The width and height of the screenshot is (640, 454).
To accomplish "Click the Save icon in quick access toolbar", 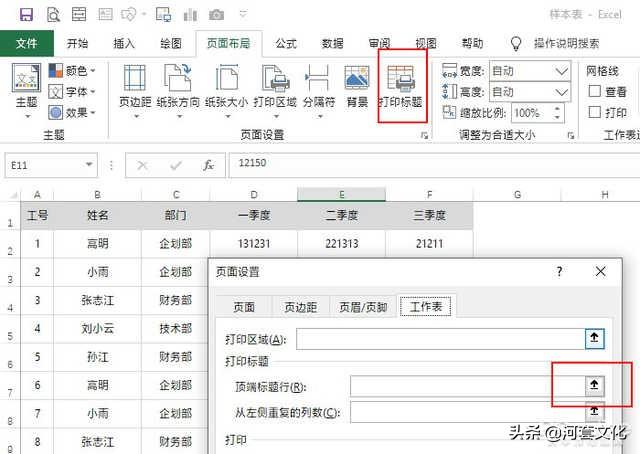I will pyautogui.click(x=27, y=15).
